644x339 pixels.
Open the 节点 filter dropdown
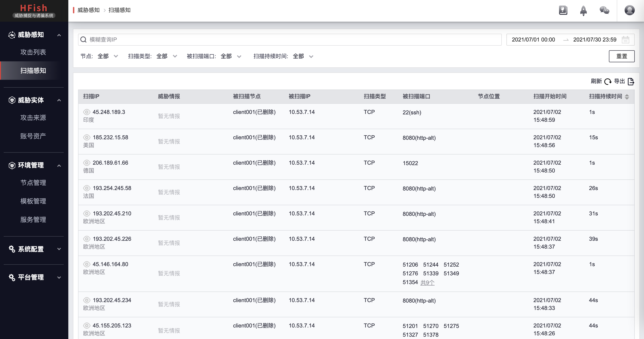click(x=108, y=56)
